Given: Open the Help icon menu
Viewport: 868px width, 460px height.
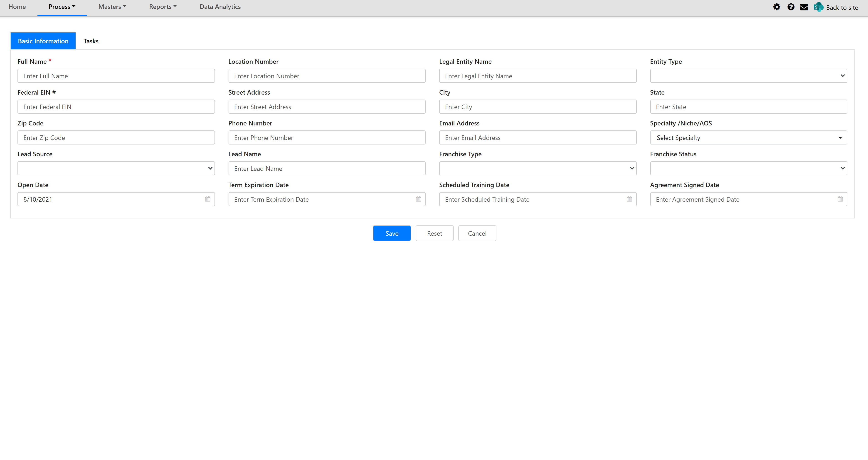Looking at the screenshot, I should [790, 7].
